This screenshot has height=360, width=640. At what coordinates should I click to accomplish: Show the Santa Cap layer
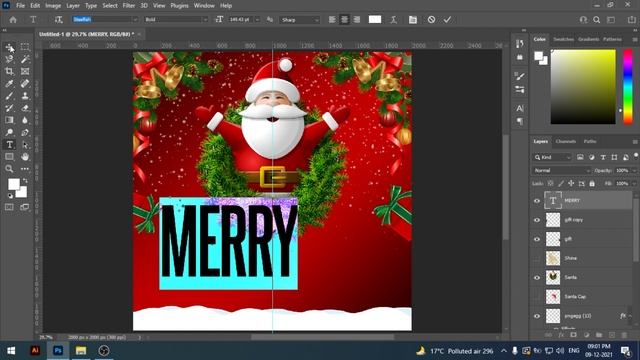pos(537,297)
